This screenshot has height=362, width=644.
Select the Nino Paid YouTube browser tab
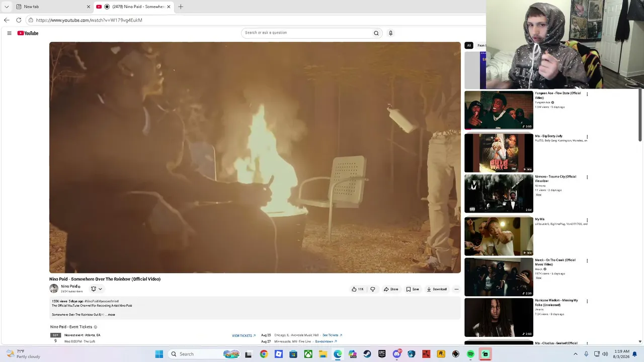pyautogui.click(x=133, y=7)
